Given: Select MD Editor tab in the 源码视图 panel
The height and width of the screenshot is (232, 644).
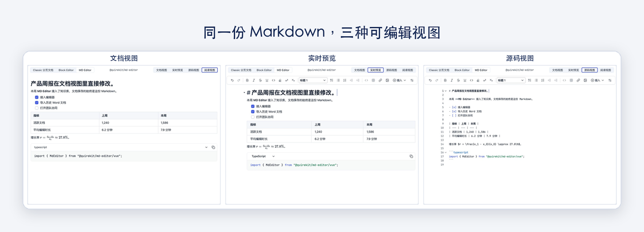Looking at the screenshot, I should click(481, 70).
